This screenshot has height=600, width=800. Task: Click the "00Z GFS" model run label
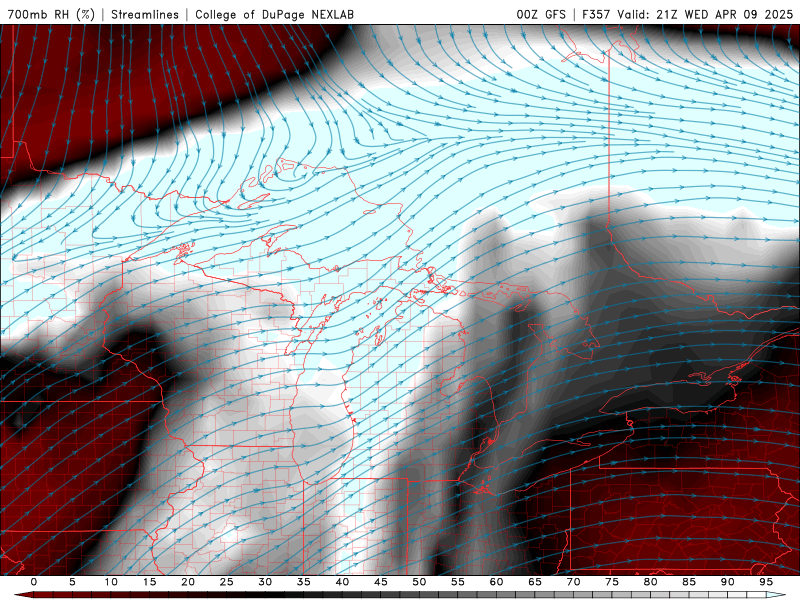coord(541,14)
